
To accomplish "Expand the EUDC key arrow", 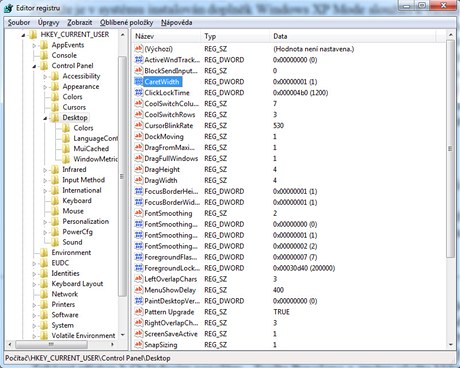I will pos(34,263).
